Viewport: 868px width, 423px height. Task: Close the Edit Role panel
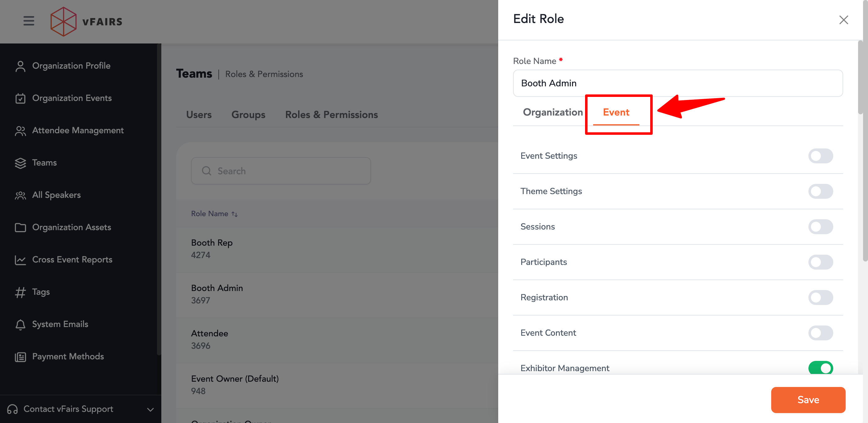(843, 20)
